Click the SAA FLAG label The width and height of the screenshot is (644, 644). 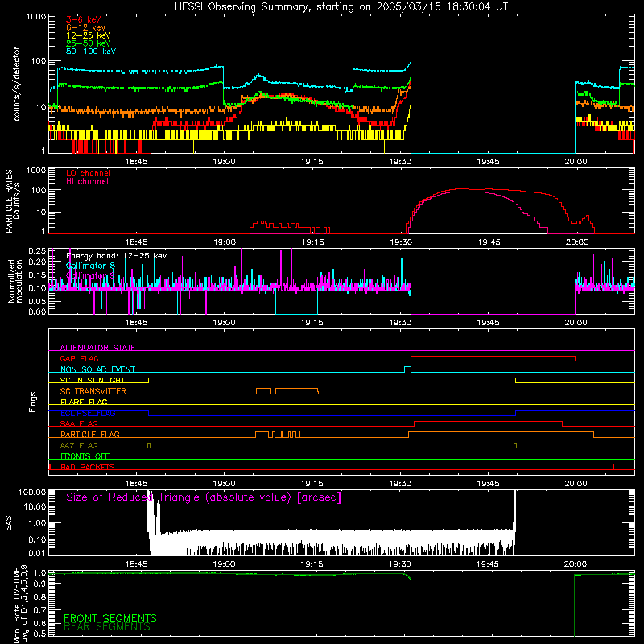(79, 423)
